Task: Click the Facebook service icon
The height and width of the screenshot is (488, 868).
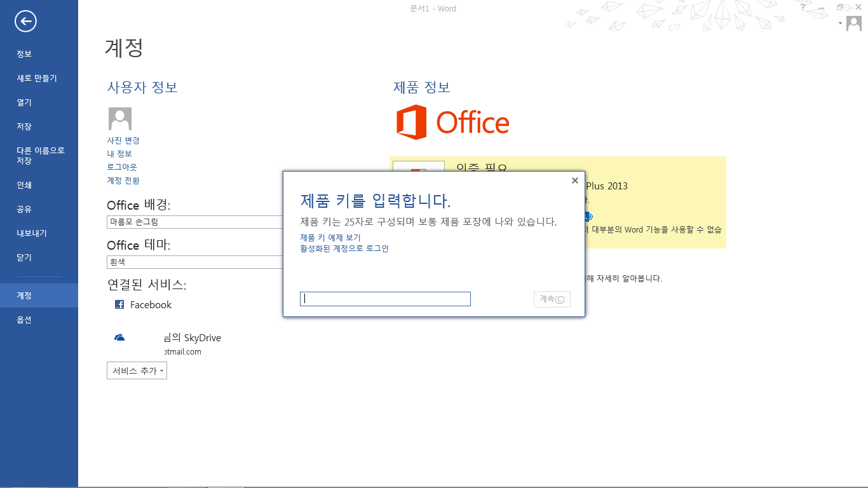Action: [x=119, y=304]
